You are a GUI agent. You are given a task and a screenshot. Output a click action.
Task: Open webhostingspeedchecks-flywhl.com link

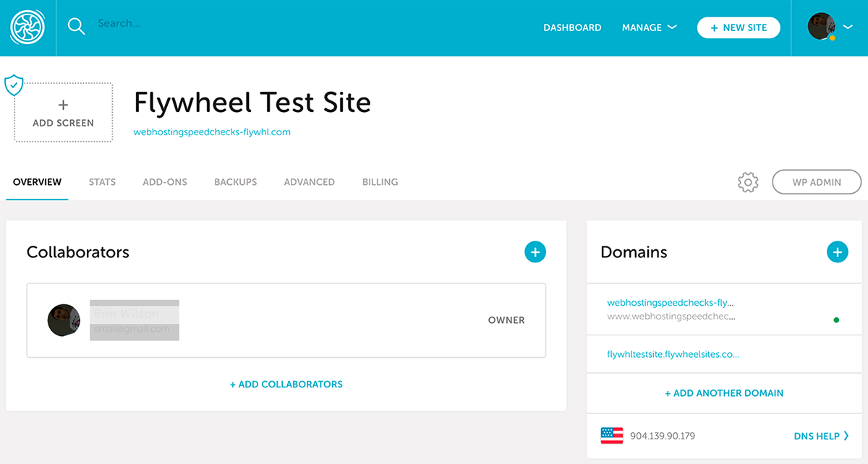click(x=211, y=132)
